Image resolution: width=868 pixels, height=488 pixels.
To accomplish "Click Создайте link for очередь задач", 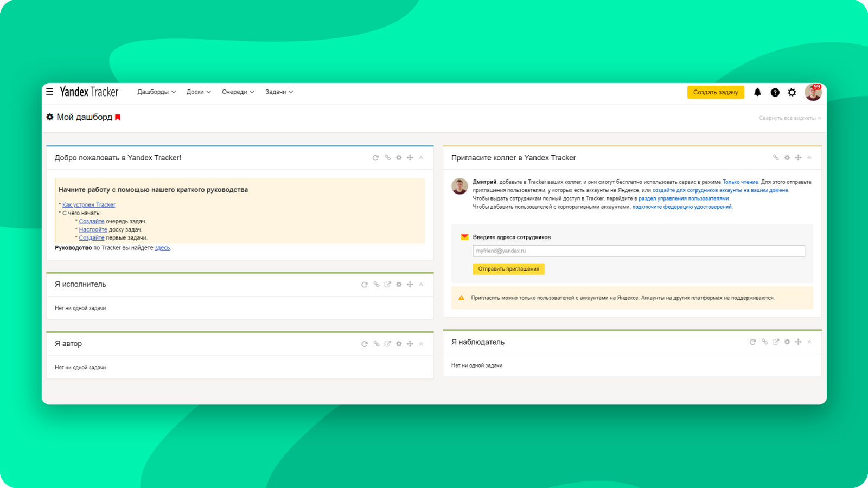I will click(92, 221).
